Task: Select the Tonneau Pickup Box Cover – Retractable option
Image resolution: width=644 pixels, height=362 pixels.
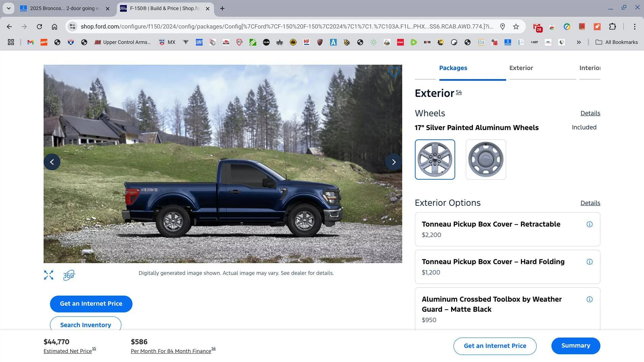Action: tap(507, 229)
